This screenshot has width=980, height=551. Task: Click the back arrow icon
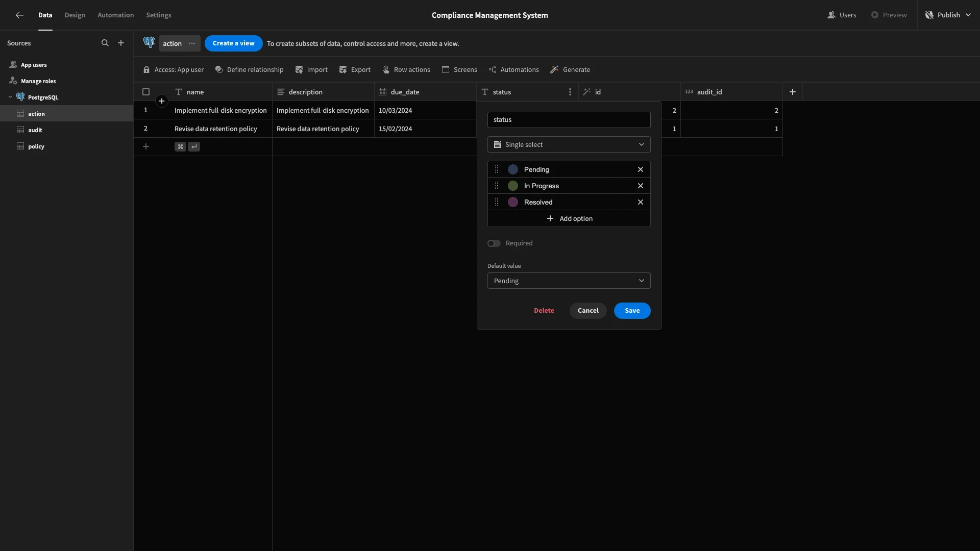(19, 15)
